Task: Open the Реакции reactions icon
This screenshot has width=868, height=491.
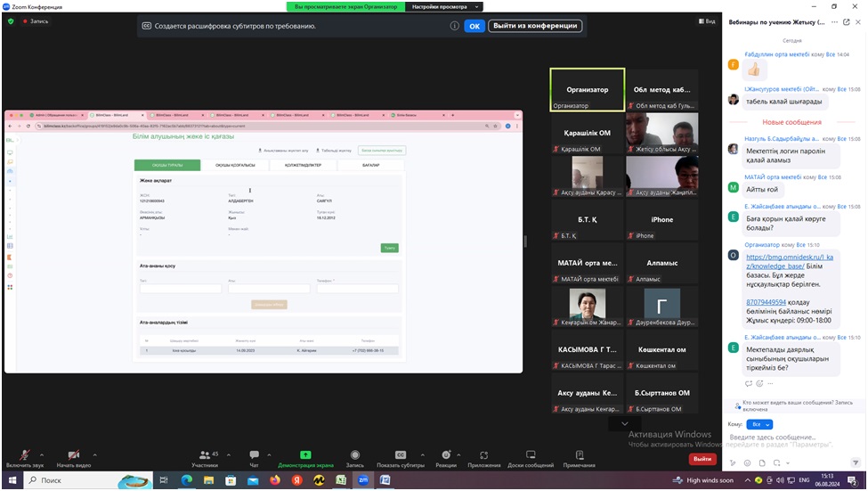Action: click(x=446, y=454)
